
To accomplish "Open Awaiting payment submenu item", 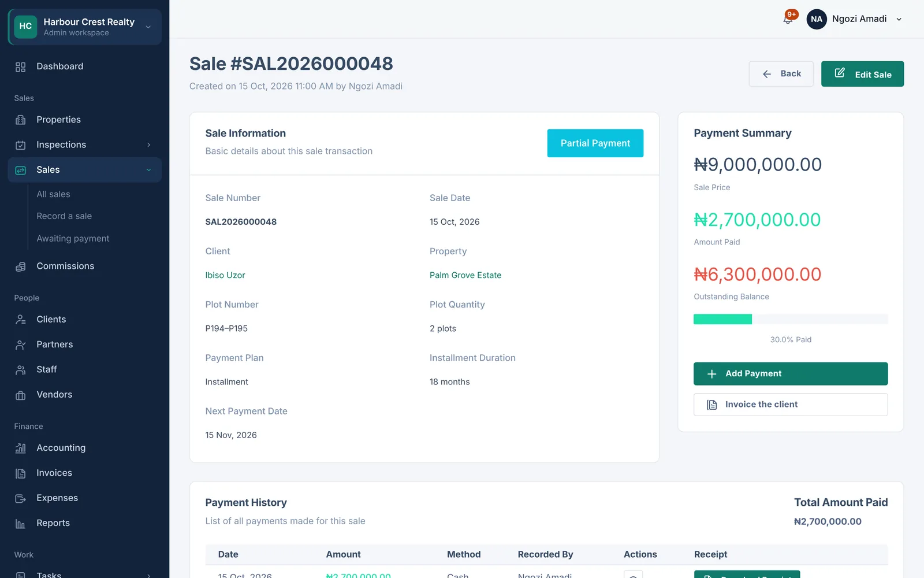I will [x=73, y=239].
